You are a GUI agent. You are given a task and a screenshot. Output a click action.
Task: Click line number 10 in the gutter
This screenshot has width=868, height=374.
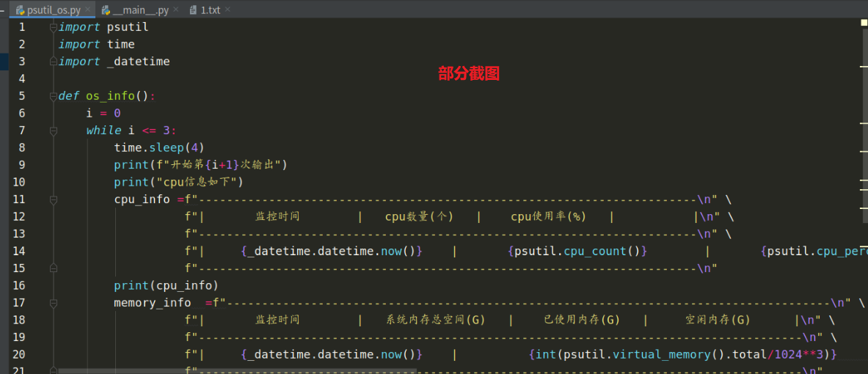[18, 182]
